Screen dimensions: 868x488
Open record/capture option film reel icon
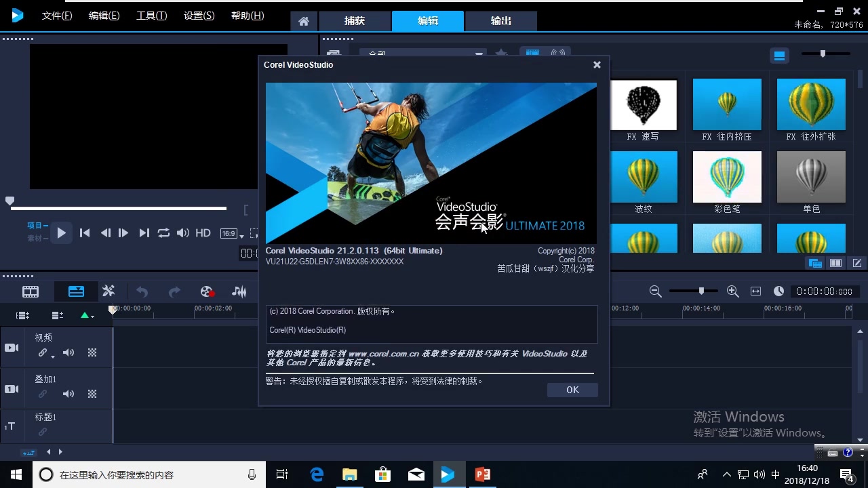pos(208,292)
